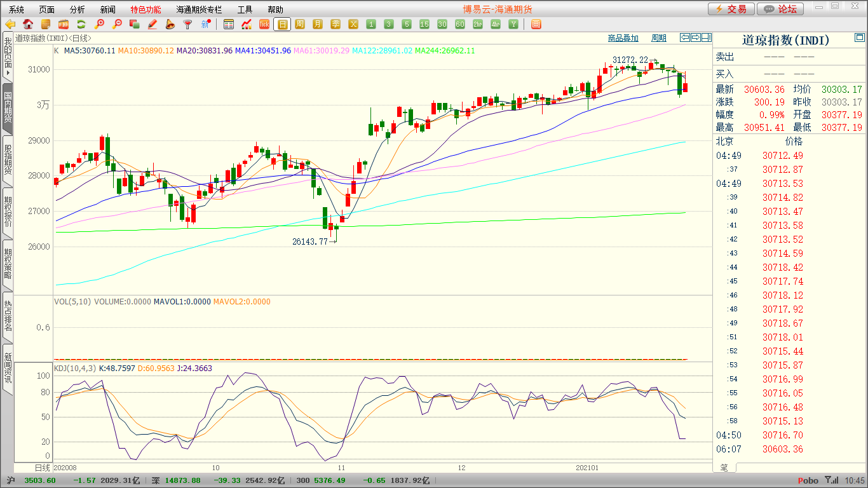The height and width of the screenshot is (488, 868).
Task: Open the 周期 period link
Action: pyautogui.click(x=659, y=38)
